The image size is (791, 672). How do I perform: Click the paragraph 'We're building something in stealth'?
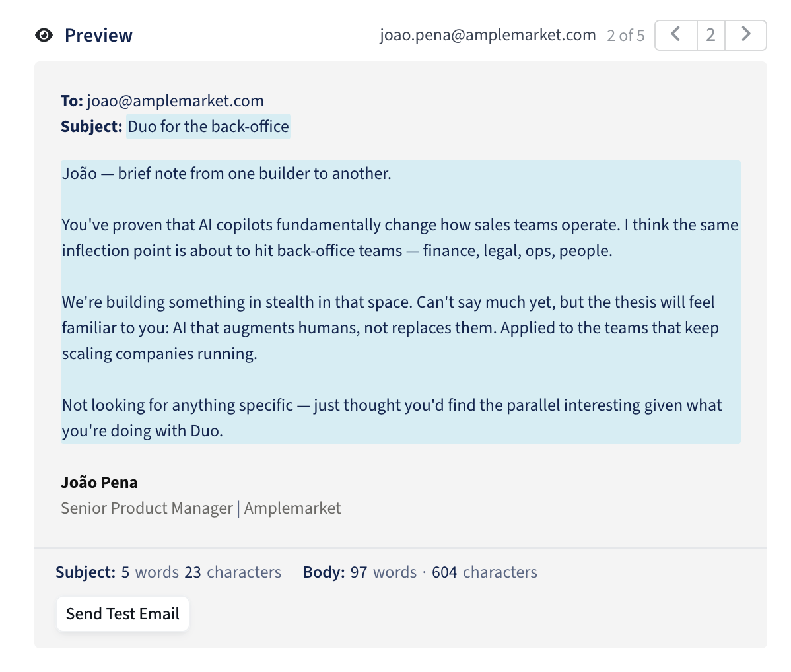coord(390,328)
